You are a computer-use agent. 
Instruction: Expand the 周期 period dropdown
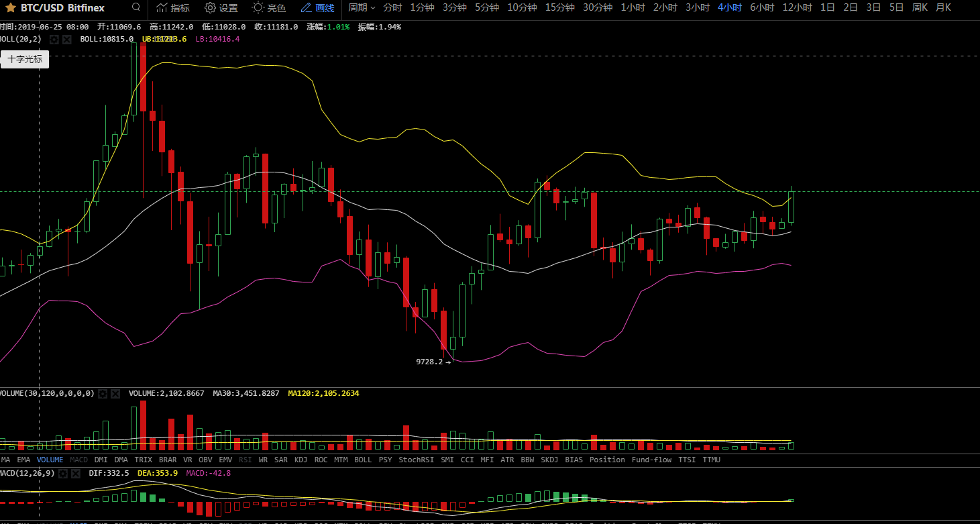click(x=362, y=8)
